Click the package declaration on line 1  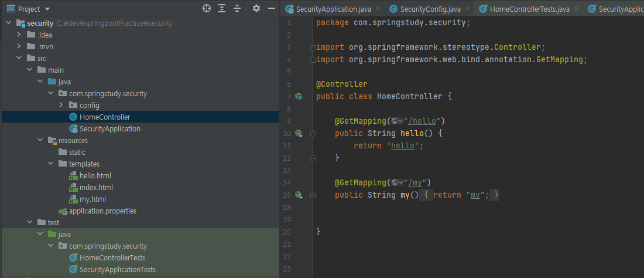pyautogui.click(x=393, y=23)
